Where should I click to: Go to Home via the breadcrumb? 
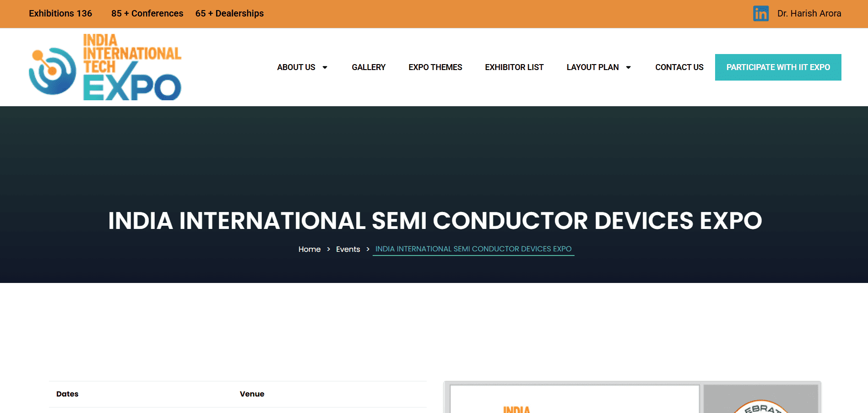pos(309,249)
